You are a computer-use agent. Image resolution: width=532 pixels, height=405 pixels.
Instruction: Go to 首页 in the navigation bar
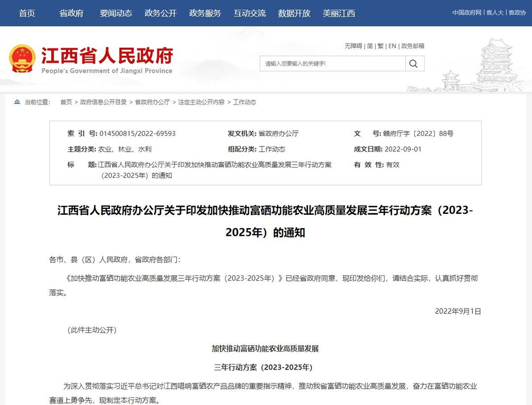(27, 13)
